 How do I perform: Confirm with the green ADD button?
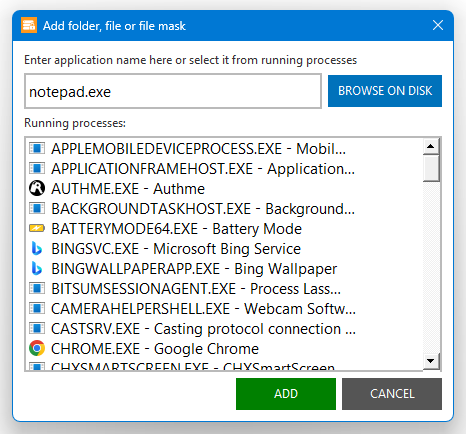pyautogui.click(x=286, y=394)
